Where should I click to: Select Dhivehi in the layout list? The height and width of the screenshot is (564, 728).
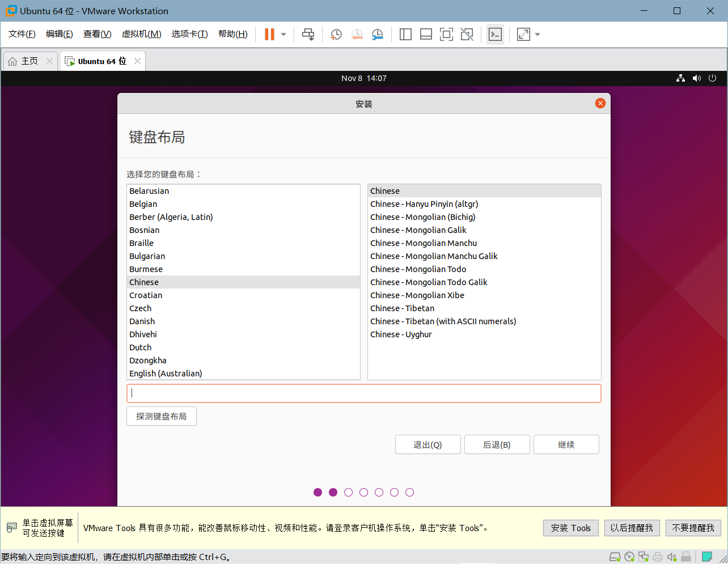click(x=244, y=334)
